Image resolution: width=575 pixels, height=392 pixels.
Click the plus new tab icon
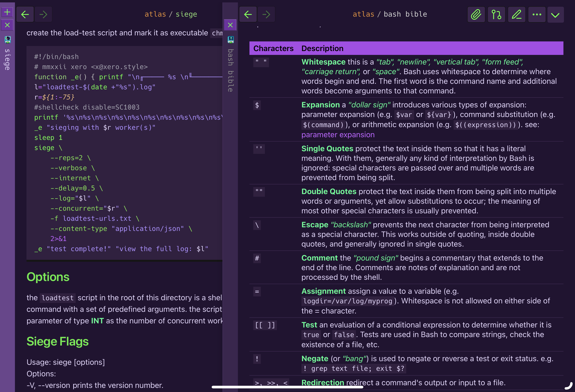click(7, 12)
